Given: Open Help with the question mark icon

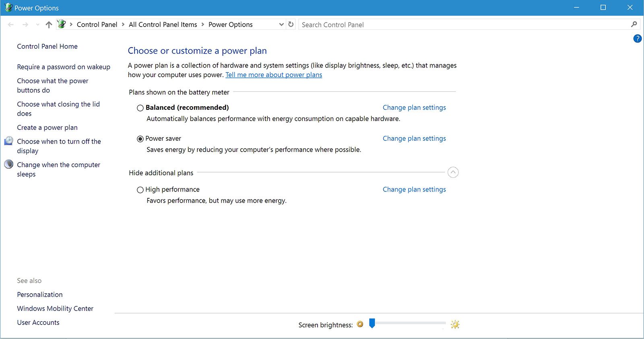Looking at the screenshot, I should (638, 39).
